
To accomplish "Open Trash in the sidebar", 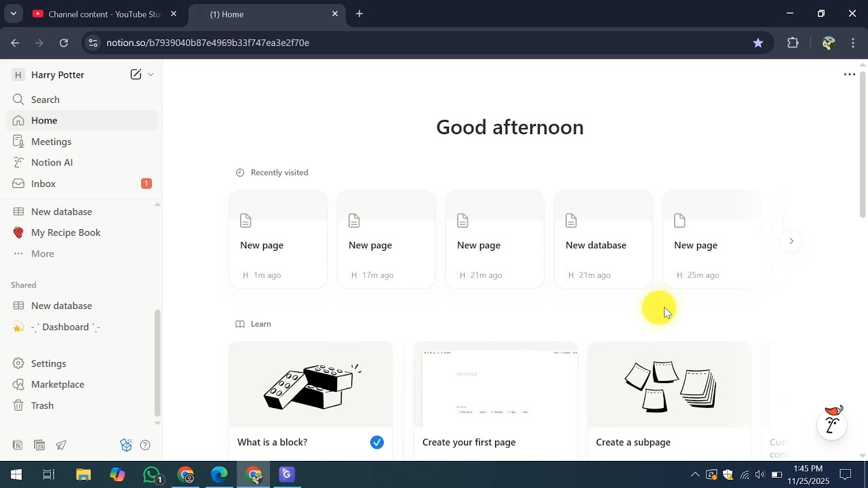I will pos(81,405).
